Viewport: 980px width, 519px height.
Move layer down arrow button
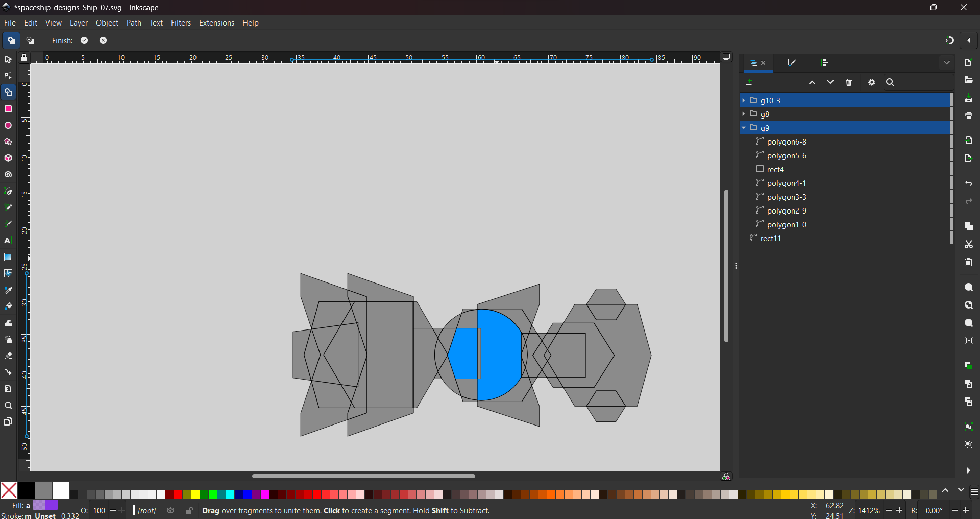[x=830, y=83]
